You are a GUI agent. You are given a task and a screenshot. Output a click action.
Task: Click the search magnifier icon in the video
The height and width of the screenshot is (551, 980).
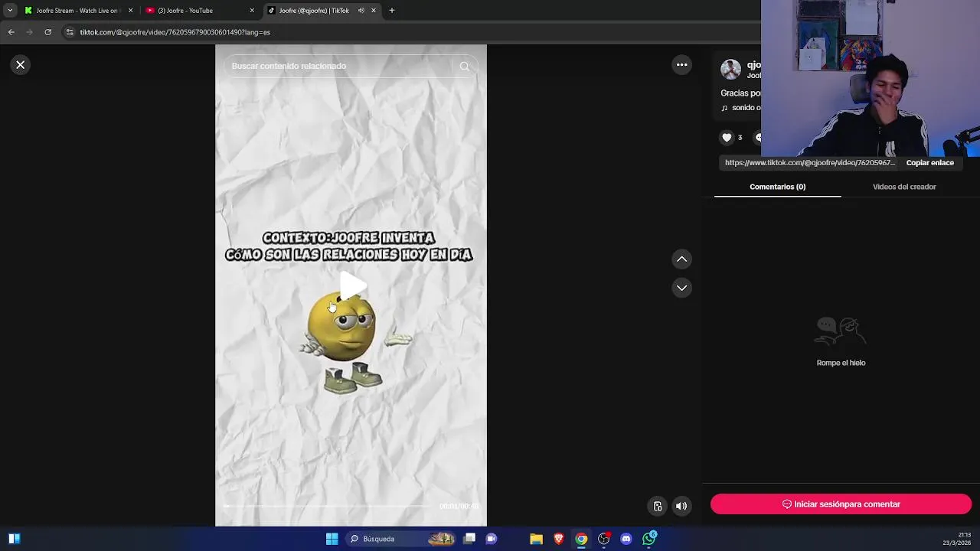pos(464,67)
